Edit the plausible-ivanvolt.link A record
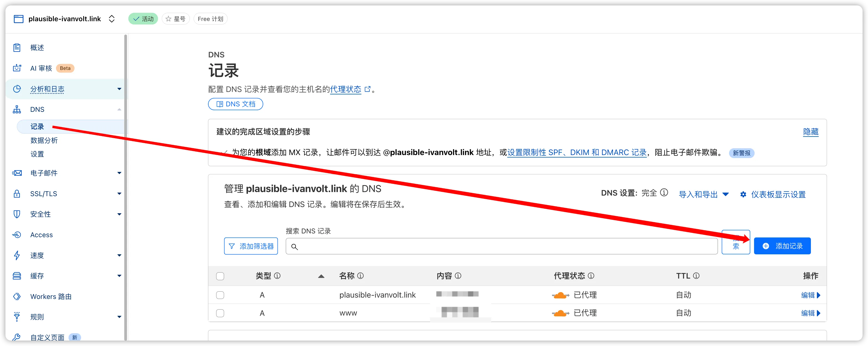Image resolution: width=868 pixels, height=346 pixels. click(x=810, y=295)
